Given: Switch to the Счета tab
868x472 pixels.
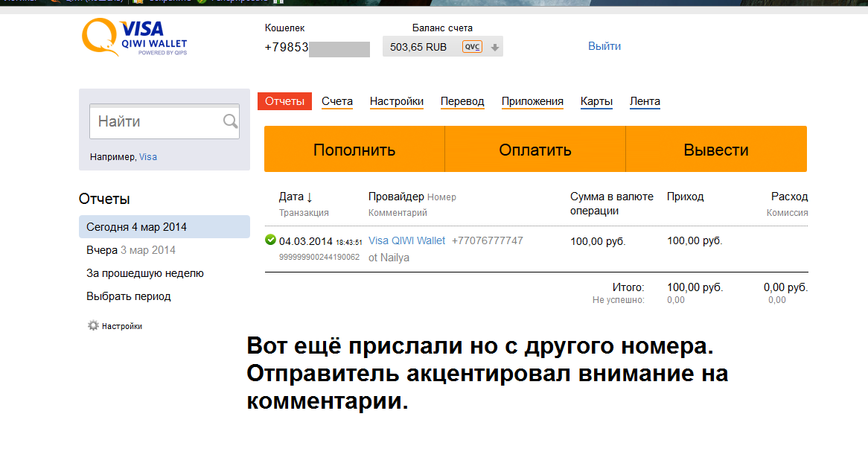Looking at the screenshot, I should click(337, 101).
